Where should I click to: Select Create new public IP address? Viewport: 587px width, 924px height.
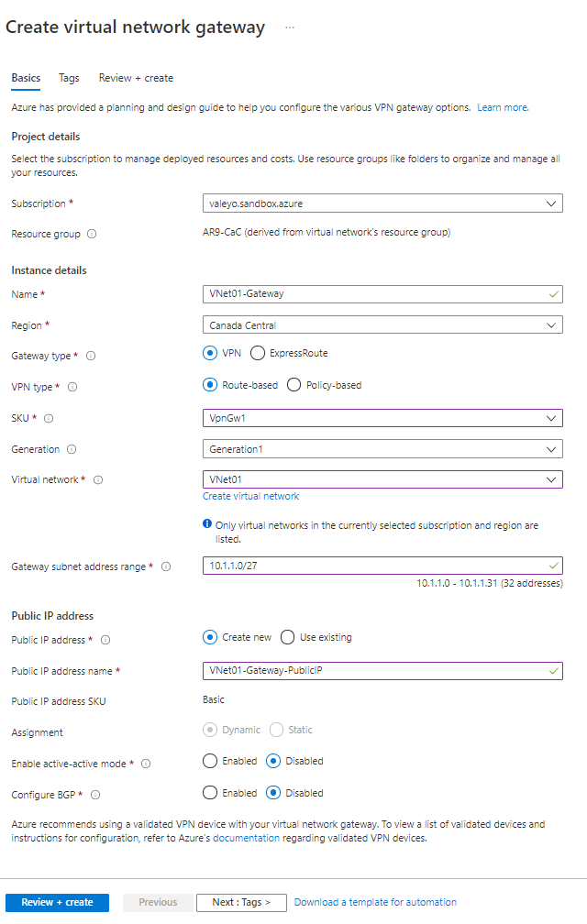210,637
